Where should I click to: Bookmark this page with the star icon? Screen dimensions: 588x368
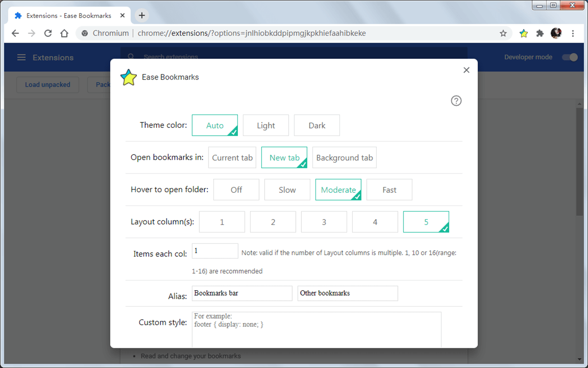point(503,33)
